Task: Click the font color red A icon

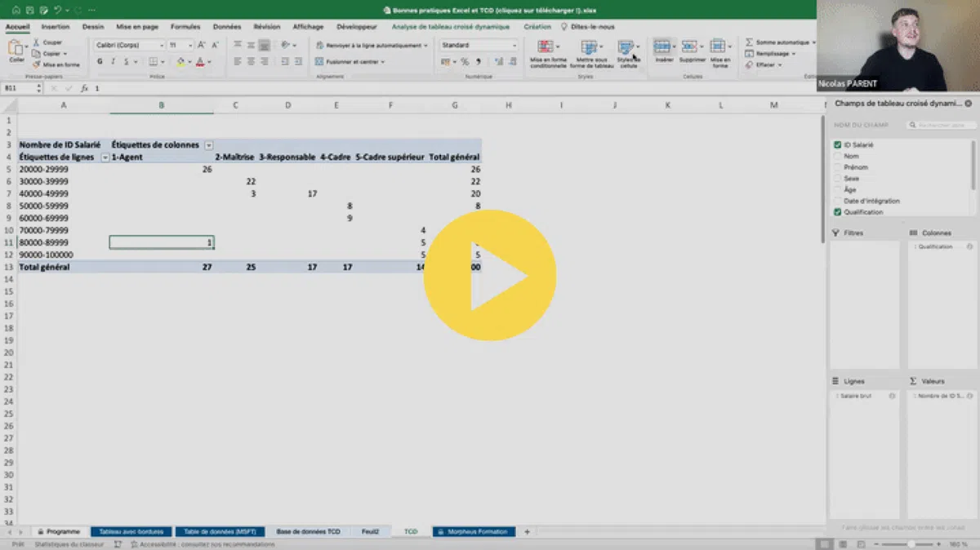Action: point(200,61)
